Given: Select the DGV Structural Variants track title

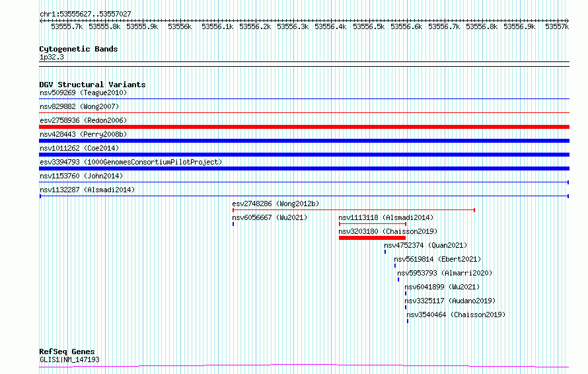Looking at the screenshot, I should 92,85.
